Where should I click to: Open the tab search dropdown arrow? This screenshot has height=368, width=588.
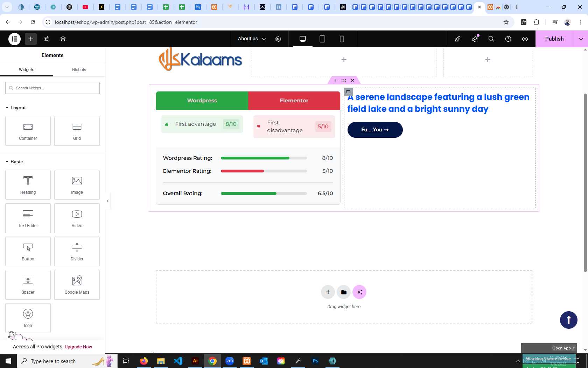pos(7,7)
